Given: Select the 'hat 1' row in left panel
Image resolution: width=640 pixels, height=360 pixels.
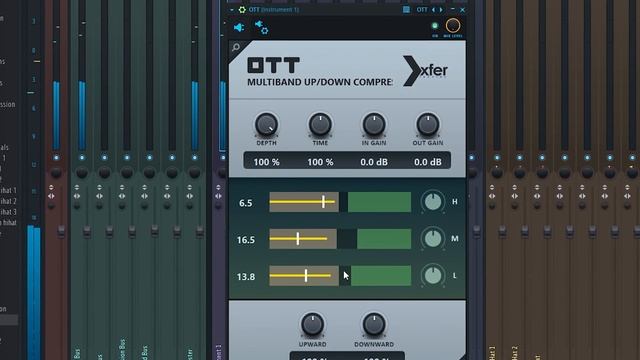Looking at the screenshot, I should 8,190.
